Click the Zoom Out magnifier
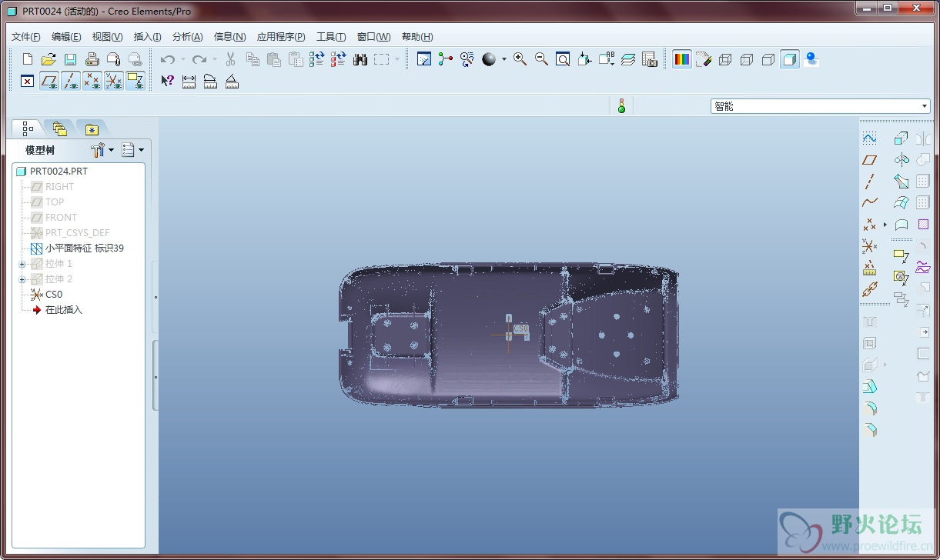Screen dimensions: 940x560 pos(541,59)
